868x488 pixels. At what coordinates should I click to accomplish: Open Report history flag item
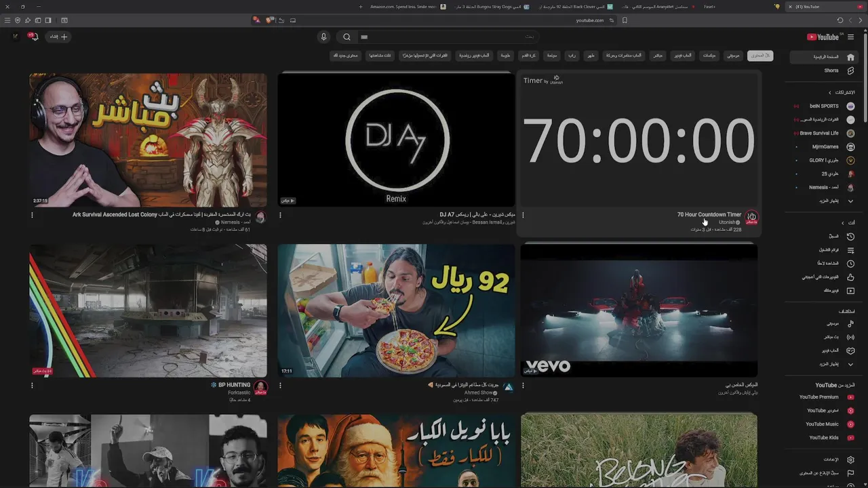tap(825, 473)
